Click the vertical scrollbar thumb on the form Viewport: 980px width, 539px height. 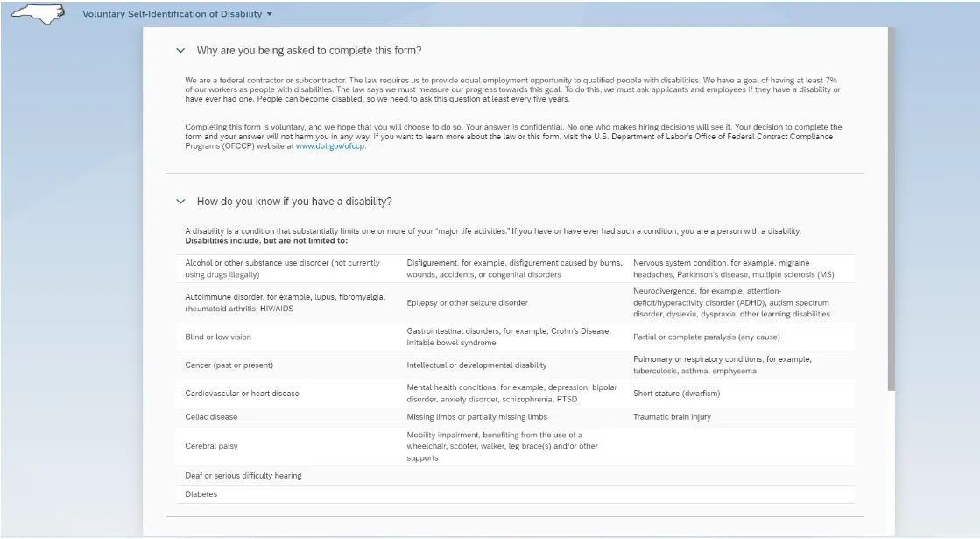(892, 209)
